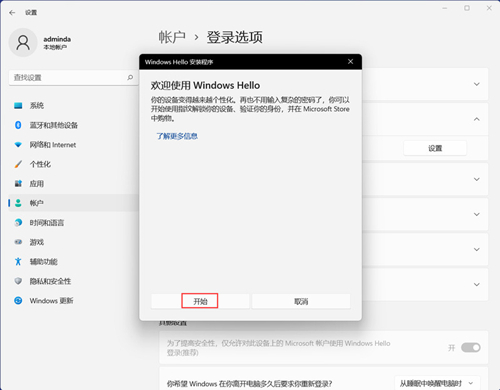The height and width of the screenshot is (390, 500).
Task: Click the search magnifier icon
Action: (130, 77)
